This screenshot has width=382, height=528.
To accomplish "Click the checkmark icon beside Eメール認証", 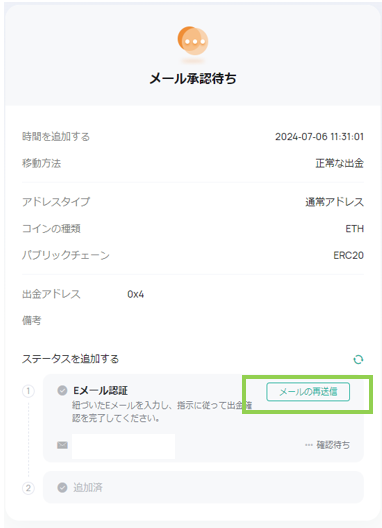I will (x=62, y=390).
